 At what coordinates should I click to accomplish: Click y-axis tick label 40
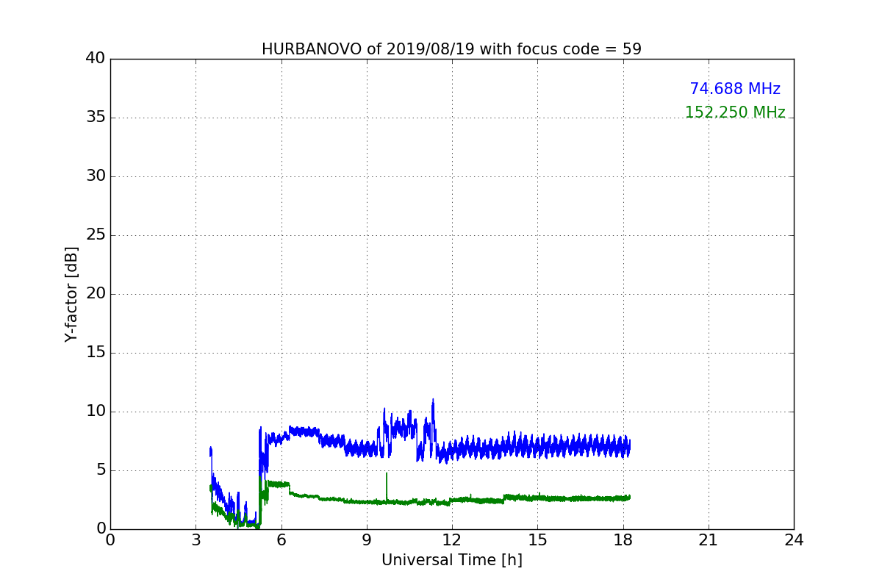(96, 59)
